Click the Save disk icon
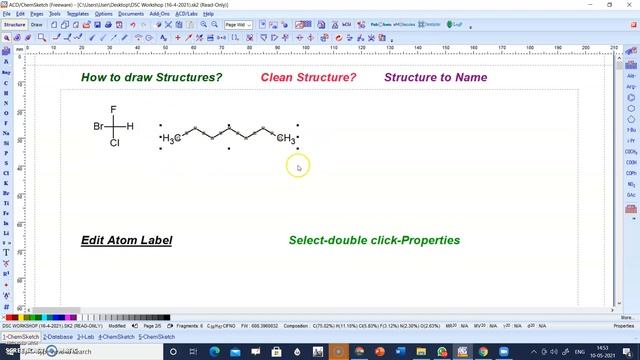This screenshot has height=360, width=640. point(97,25)
